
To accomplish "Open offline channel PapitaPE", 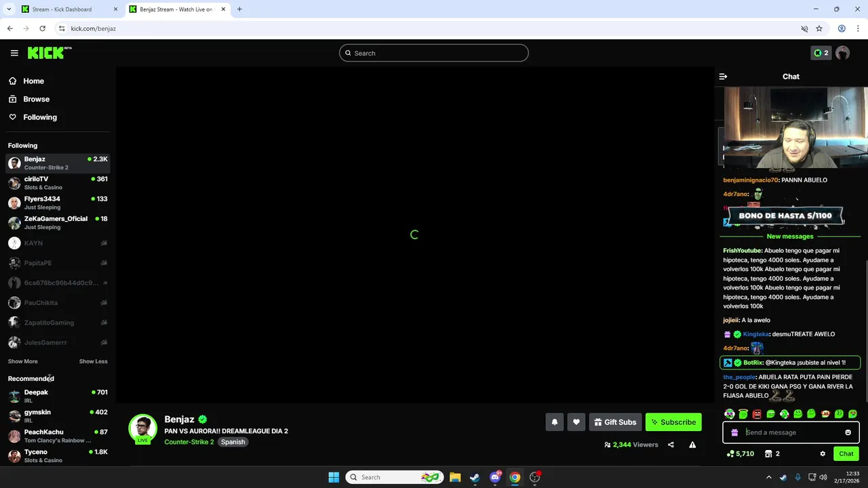I will [58, 263].
